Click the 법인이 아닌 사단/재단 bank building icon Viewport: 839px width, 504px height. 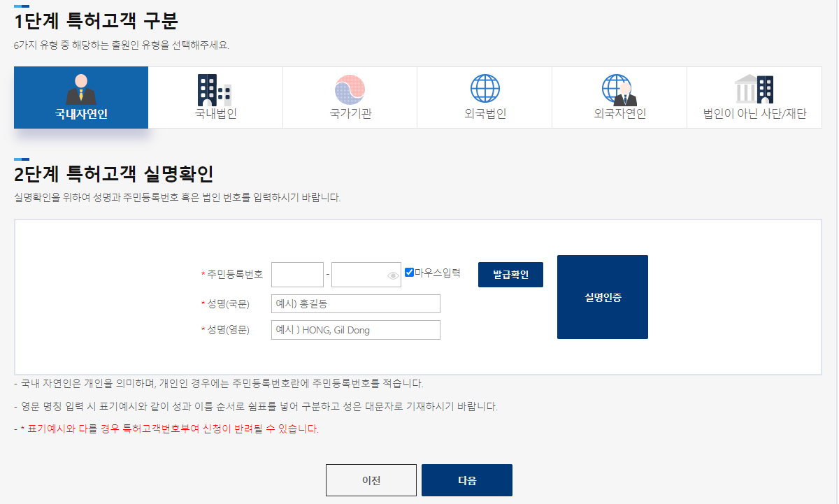point(754,89)
